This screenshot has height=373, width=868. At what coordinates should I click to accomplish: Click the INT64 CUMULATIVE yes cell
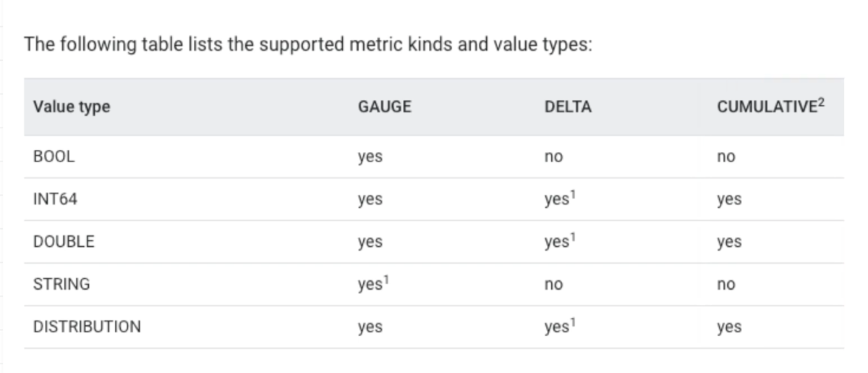729,199
